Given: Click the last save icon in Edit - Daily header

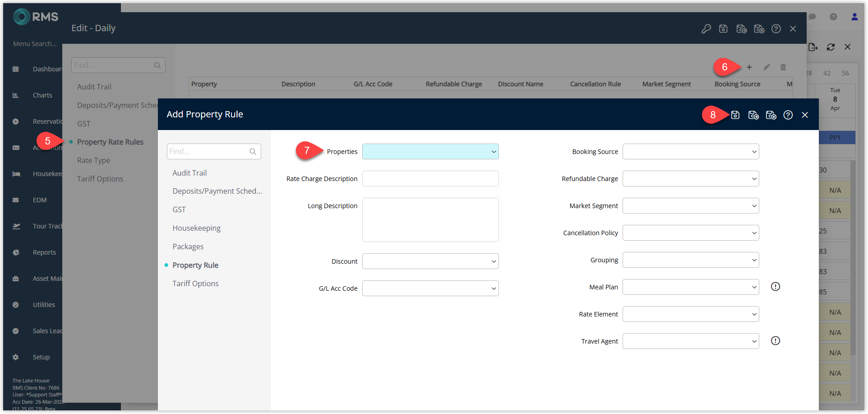Looking at the screenshot, I should coord(759,29).
